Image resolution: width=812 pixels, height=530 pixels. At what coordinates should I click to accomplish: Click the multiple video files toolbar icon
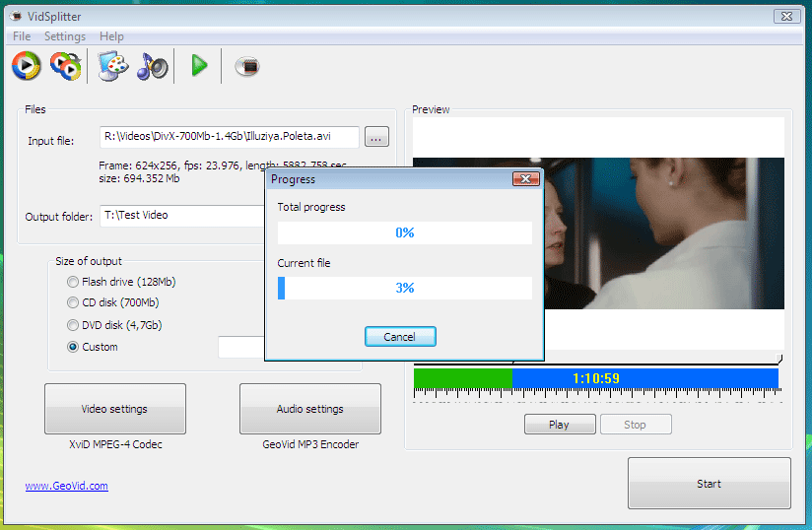pyautogui.click(x=66, y=66)
